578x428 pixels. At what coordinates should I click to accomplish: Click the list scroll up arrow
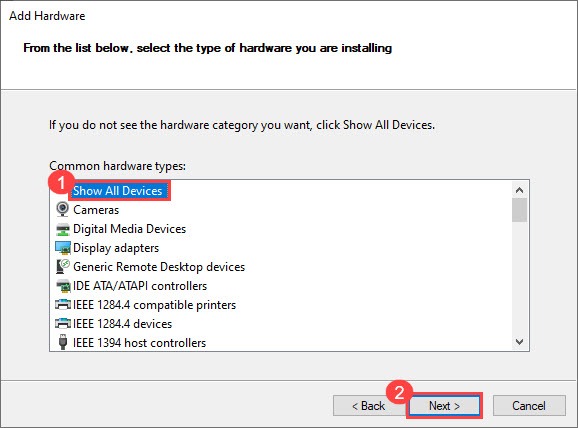[x=519, y=190]
